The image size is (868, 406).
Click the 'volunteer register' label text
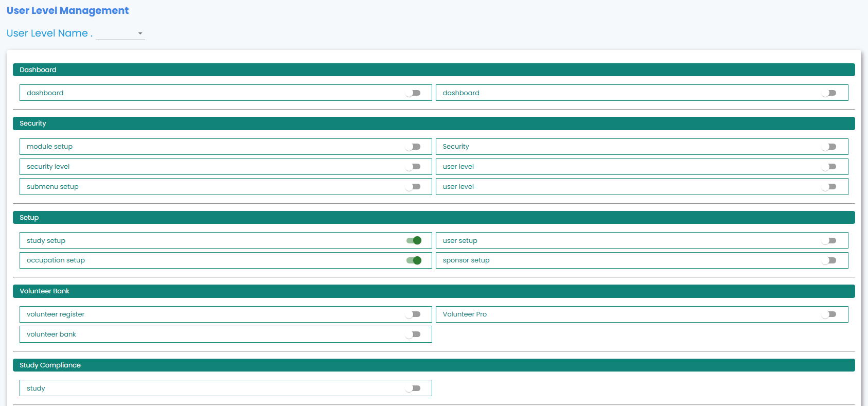pyautogui.click(x=56, y=314)
